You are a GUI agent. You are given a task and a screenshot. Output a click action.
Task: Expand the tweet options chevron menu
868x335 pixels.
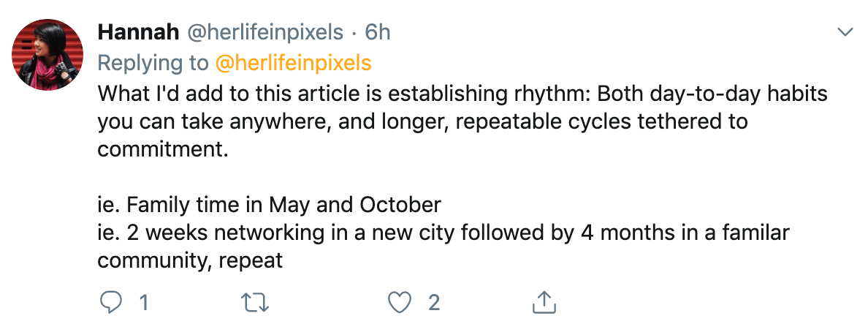click(x=845, y=32)
